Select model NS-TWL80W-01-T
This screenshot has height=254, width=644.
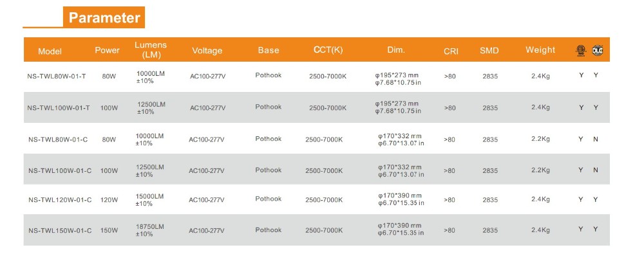(x=57, y=77)
